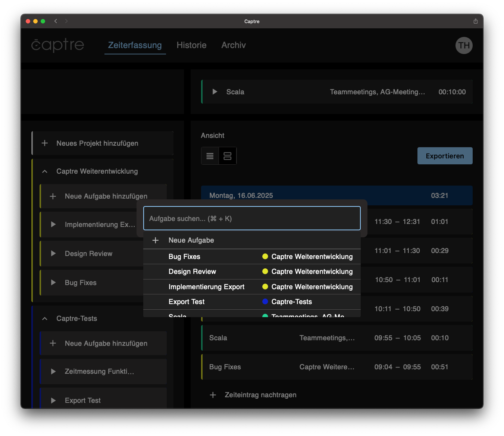
Task: Focus the Aufgabe suchen search field
Action: 252,218
